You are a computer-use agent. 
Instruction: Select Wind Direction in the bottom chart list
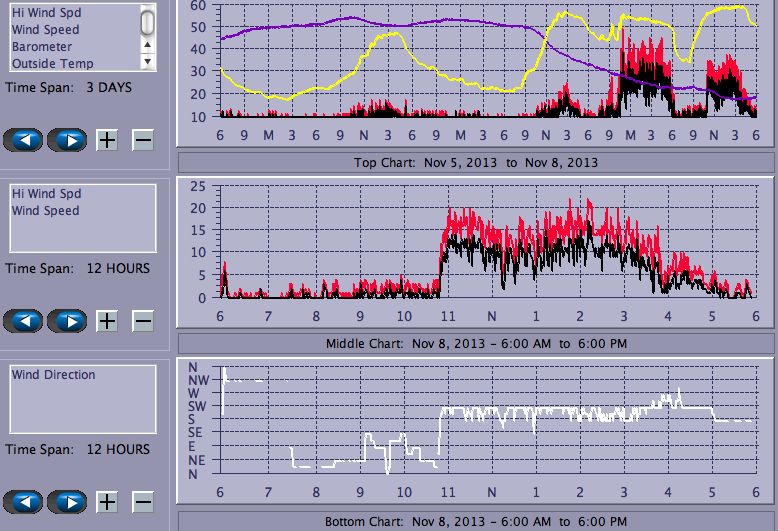tap(53, 375)
